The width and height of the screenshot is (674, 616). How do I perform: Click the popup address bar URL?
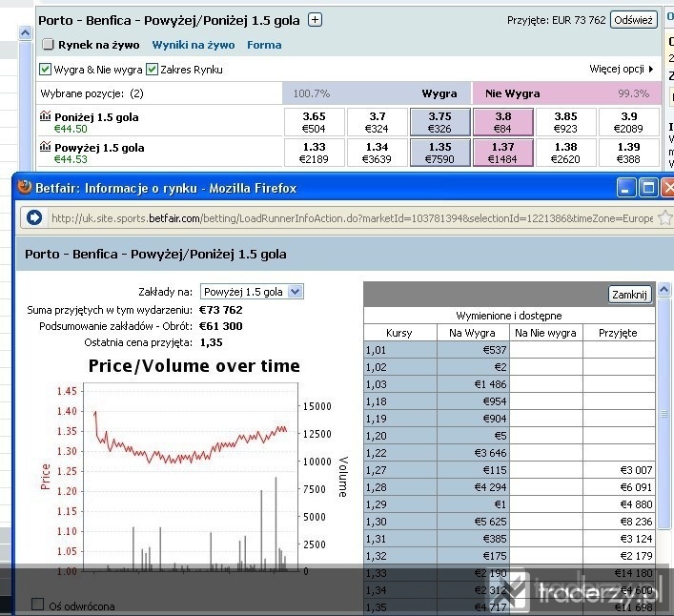[x=352, y=218]
